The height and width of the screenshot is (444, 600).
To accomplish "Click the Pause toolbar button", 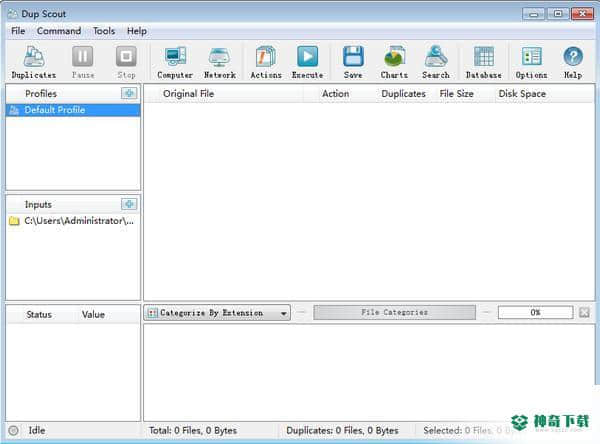I will [x=83, y=62].
